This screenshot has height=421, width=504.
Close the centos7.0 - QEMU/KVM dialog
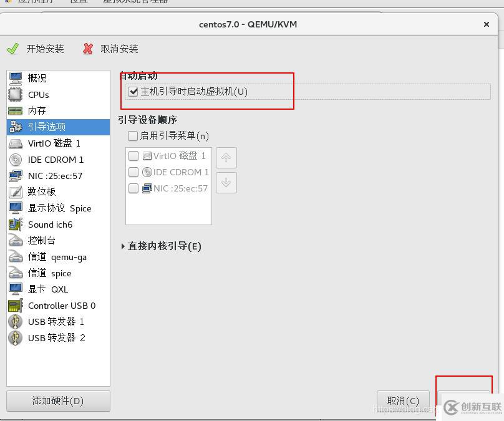487,24
